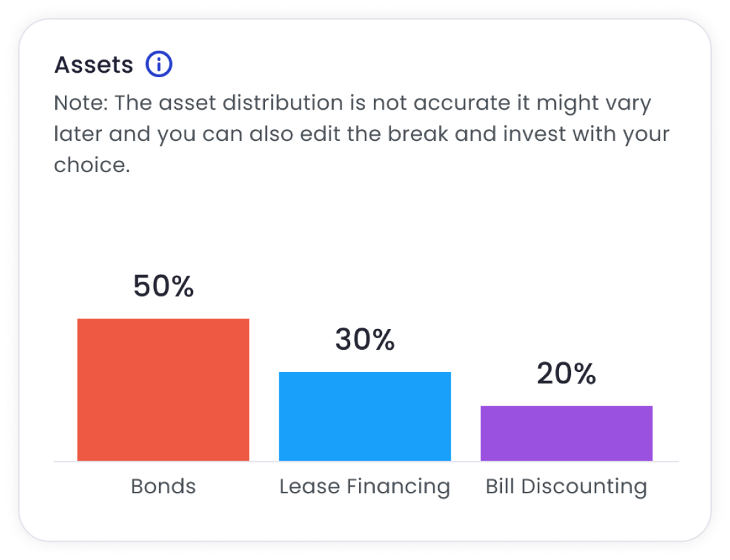
Task: Click the Bonds axis label
Action: (163, 486)
